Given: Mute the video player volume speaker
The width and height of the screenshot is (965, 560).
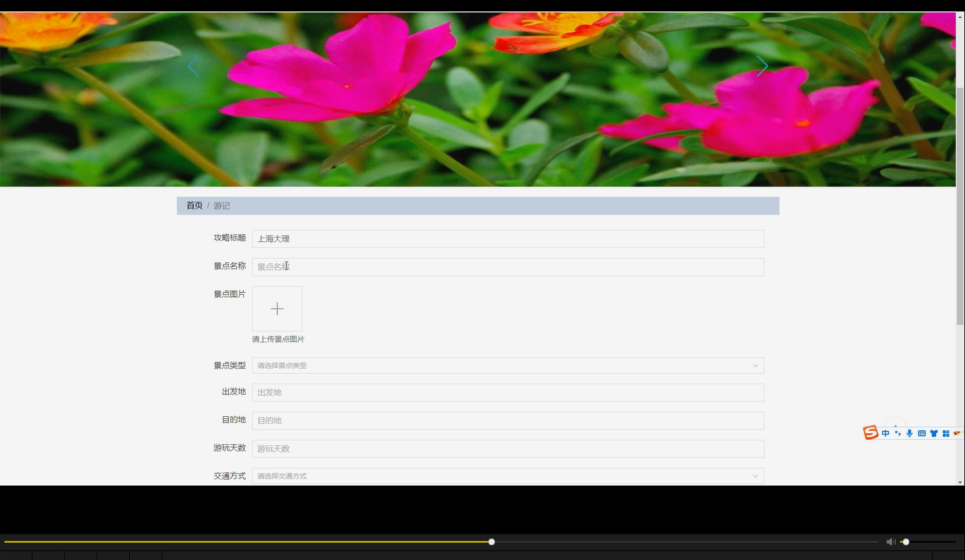Looking at the screenshot, I should click(x=891, y=542).
